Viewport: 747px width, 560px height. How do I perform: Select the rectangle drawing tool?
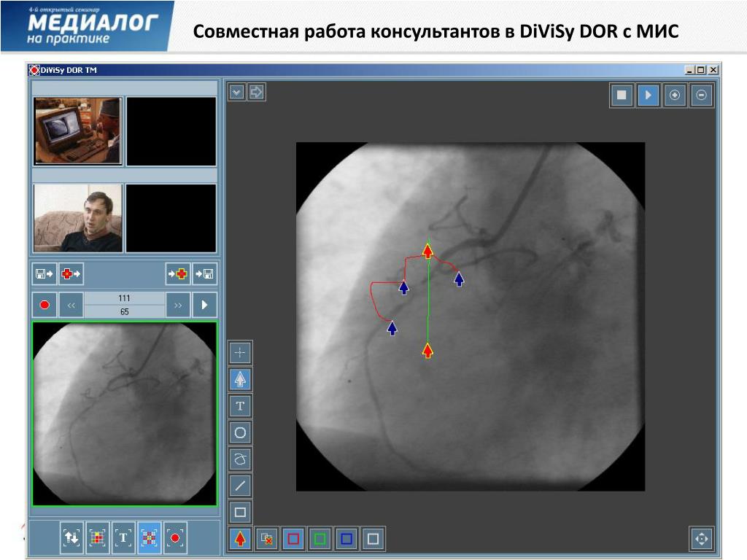point(240,513)
